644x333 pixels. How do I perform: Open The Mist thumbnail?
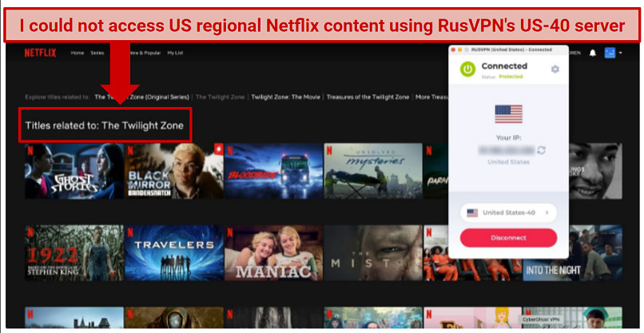point(373,253)
